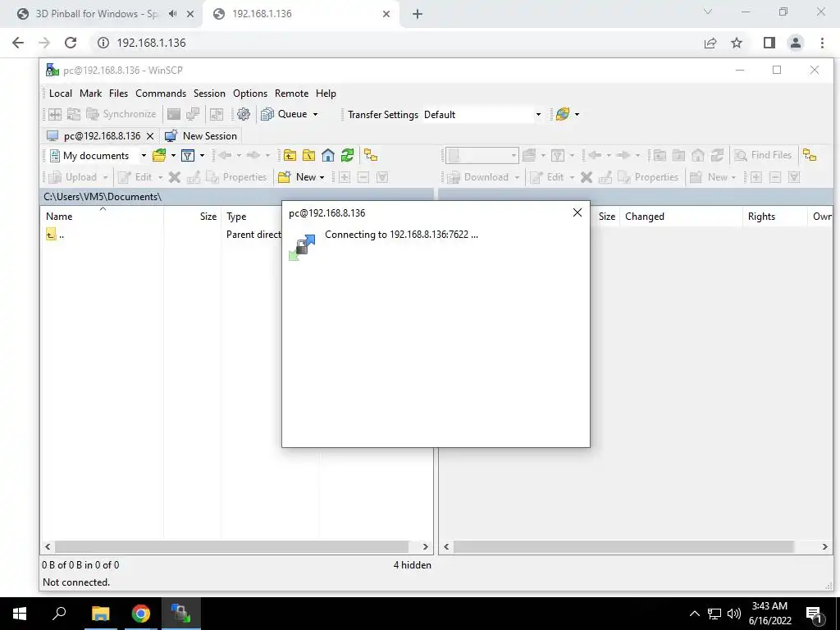Image resolution: width=840 pixels, height=630 pixels.
Task: Click local Unselect Files minus icon
Action: point(363,177)
